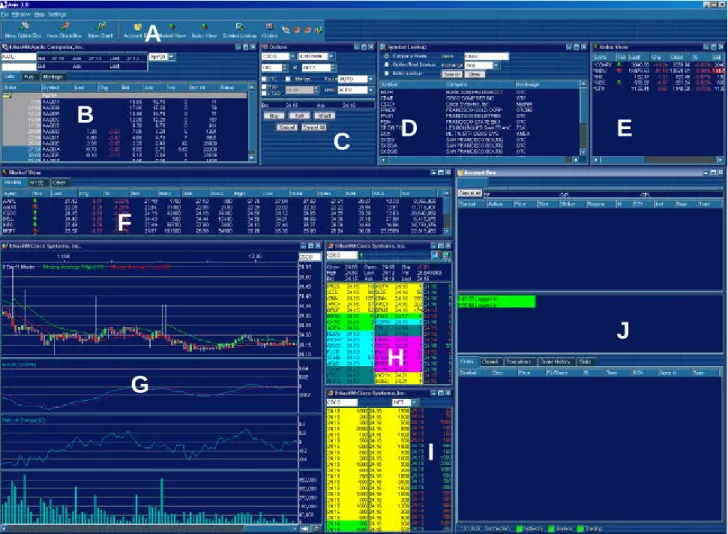This screenshot has width=728, height=534.
Task: Open the account dropdown in Orders window
Action: tap(331, 56)
